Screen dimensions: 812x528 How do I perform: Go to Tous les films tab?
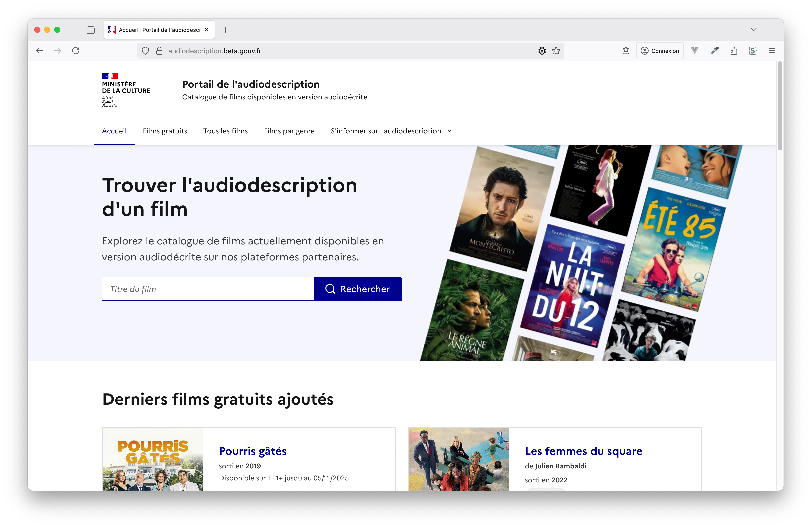[225, 131]
